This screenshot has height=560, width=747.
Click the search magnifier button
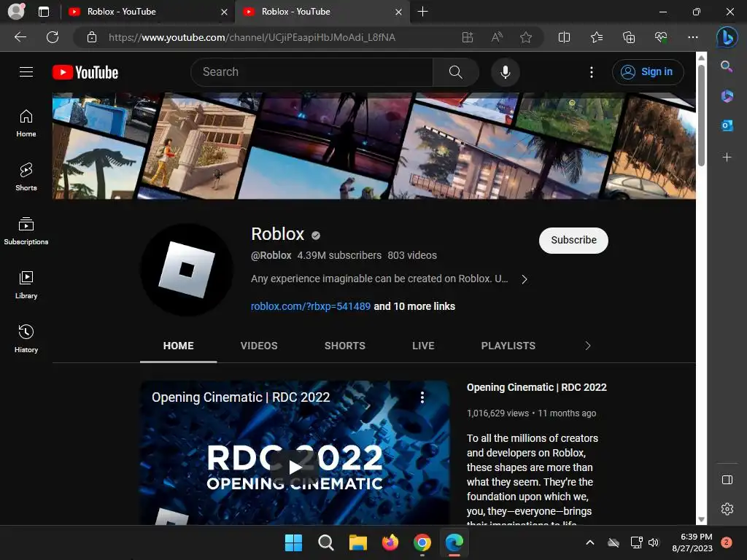point(455,72)
